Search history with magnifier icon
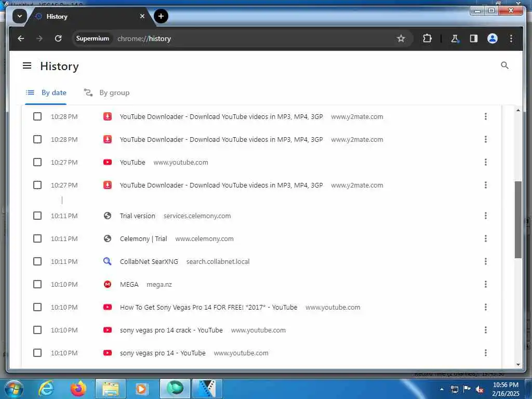The width and height of the screenshot is (532, 399). pyautogui.click(x=504, y=65)
